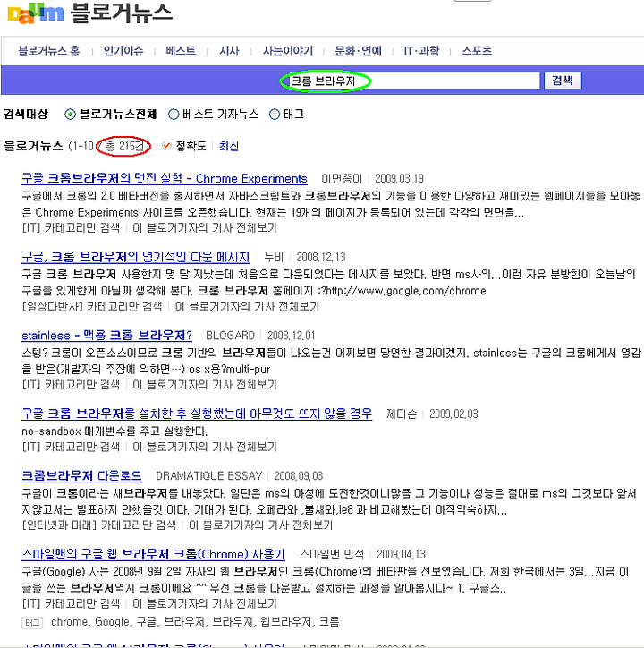This screenshot has width=644, height=648.
Task: Click author name 제디슨
Action: click(x=402, y=414)
